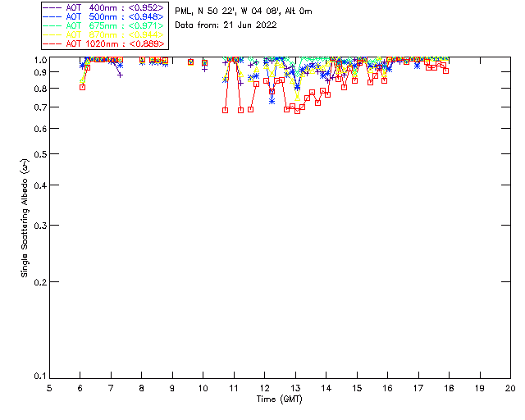
Task: Click the AOT 400nm legend entry
Action: pos(103,7)
